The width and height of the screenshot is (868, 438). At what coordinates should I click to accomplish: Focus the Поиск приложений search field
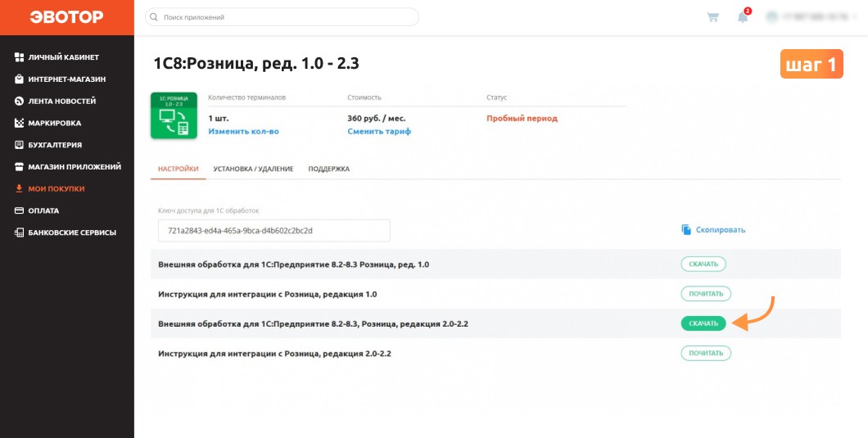coord(282,17)
